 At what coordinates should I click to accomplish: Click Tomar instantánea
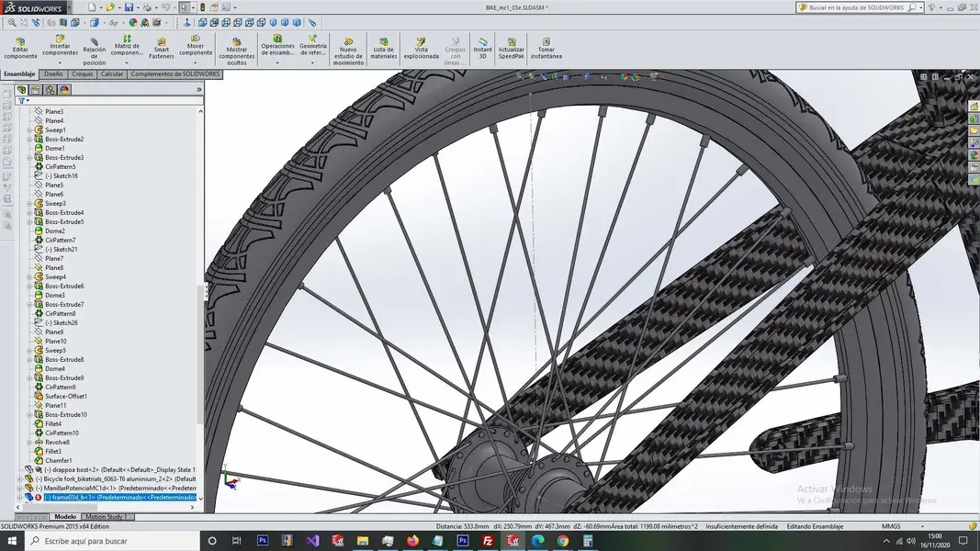(546, 49)
